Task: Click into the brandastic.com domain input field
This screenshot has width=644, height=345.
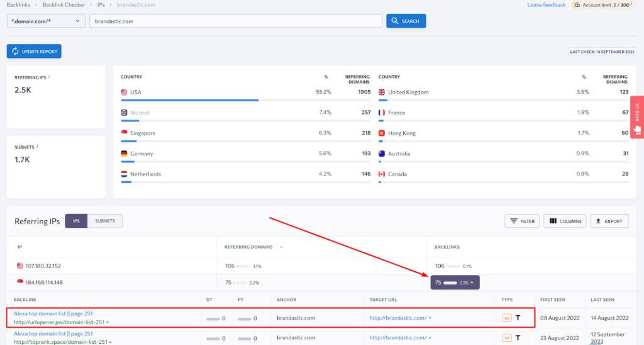Action: pyautogui.click(x=236, y=21)
